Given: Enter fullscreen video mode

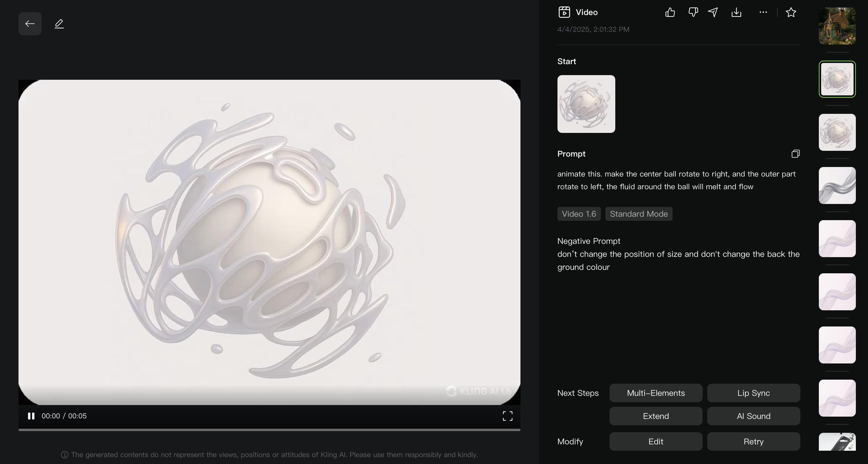Looking at the screenshot, I should tap(507, 416).
